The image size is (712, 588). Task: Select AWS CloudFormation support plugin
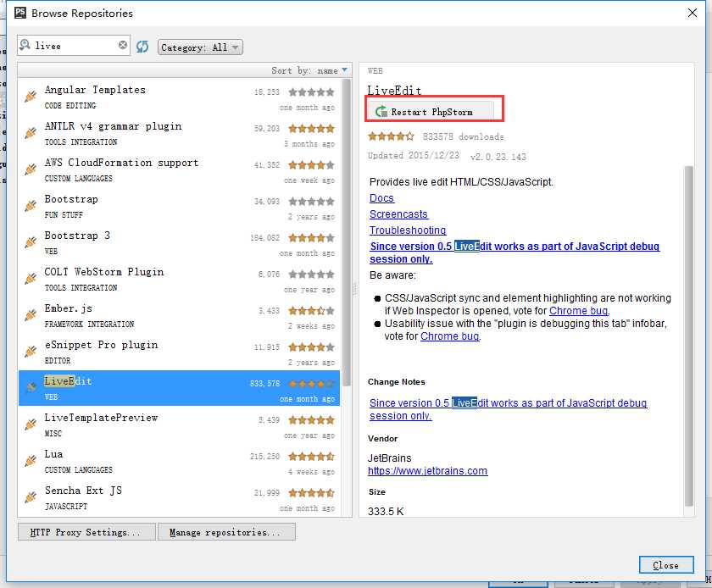(179, 169)
